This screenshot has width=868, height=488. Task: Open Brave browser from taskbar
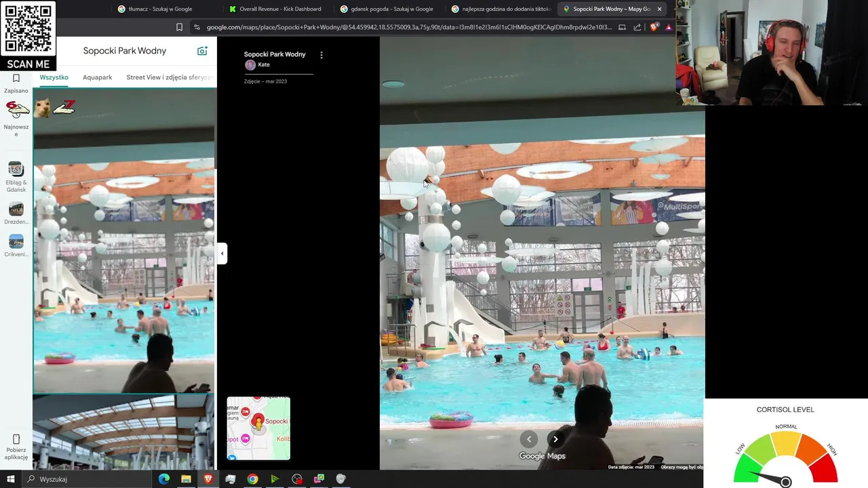pos(208,479)
